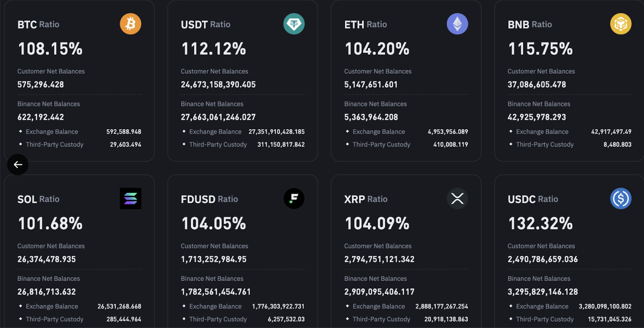Click FDUSD Binance Net Balances value
Image resolution: width=644 pixels, height=328 pixels.
point(216,292)
